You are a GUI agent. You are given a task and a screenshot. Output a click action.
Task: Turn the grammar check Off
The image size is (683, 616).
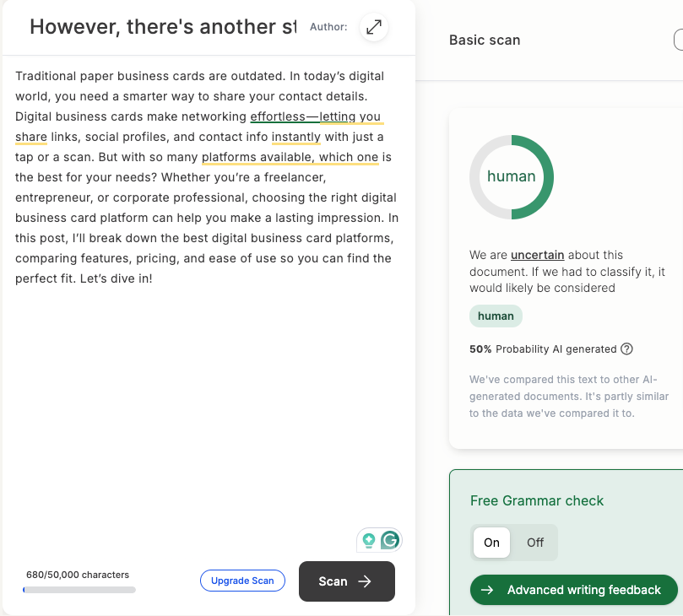(x=535, y=543)
